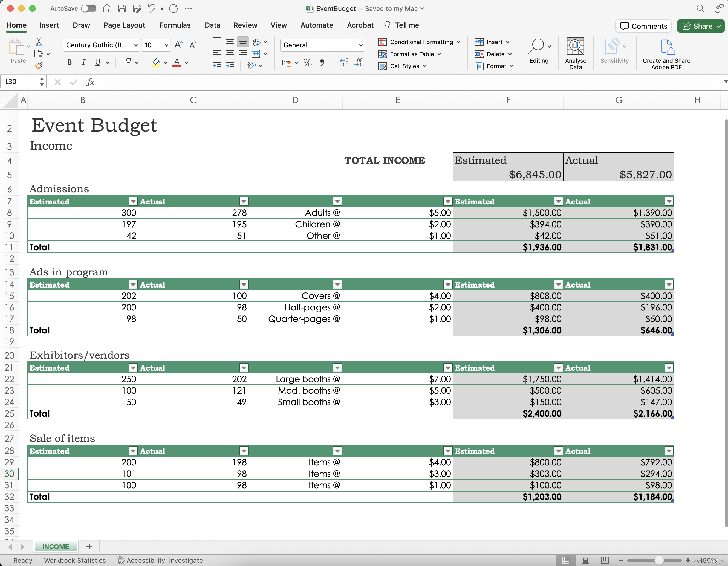Open the Comments pane button
Viewport: 728px width, 566px height.
[x=643, y=26]
